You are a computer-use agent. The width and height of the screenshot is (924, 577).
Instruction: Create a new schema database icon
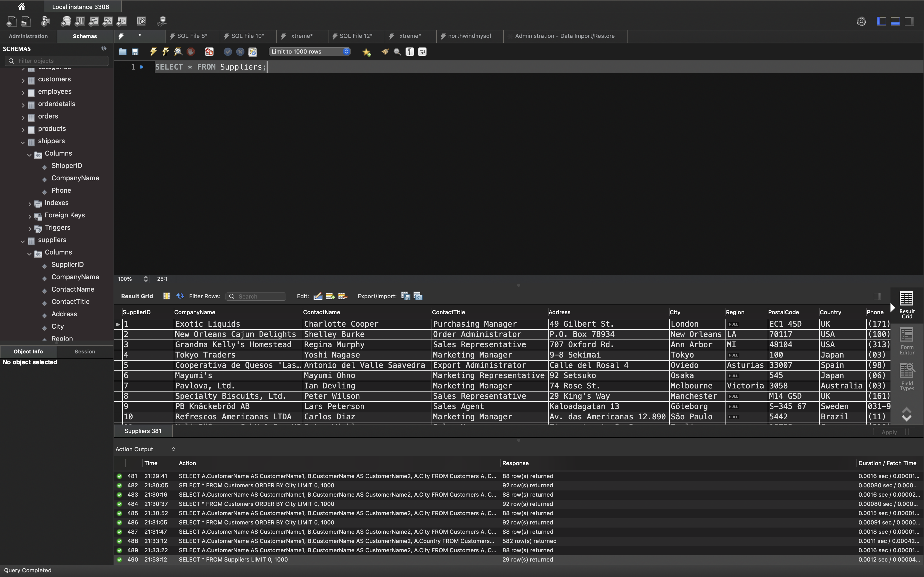66,21
